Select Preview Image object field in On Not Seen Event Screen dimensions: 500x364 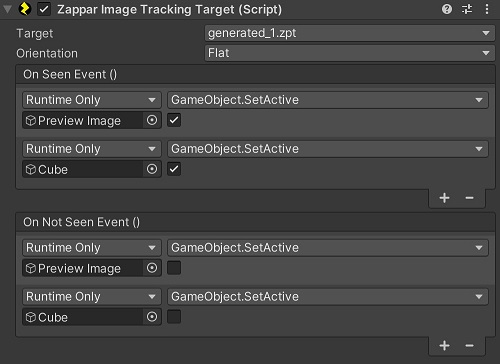click(83, 268)
